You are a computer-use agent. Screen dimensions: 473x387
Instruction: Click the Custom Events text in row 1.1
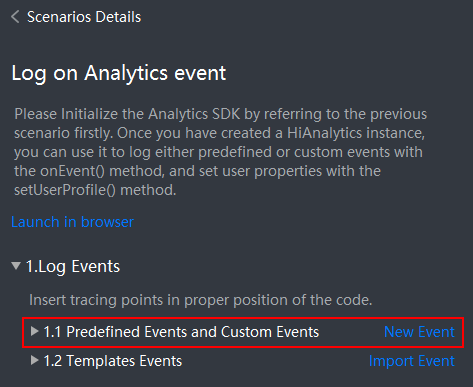point(270,332)
